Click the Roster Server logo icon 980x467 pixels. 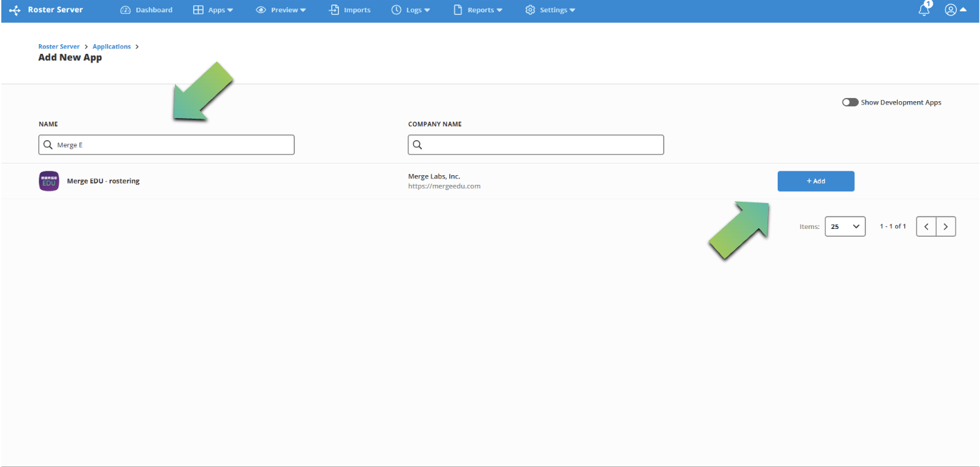[15, 10]
